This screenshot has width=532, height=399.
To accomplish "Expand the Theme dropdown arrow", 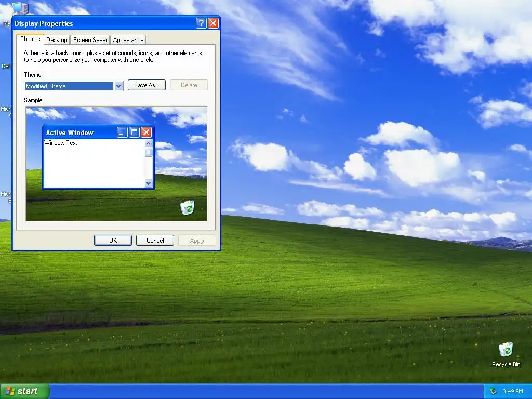I will pyautogui.click(x=118, y=86).
